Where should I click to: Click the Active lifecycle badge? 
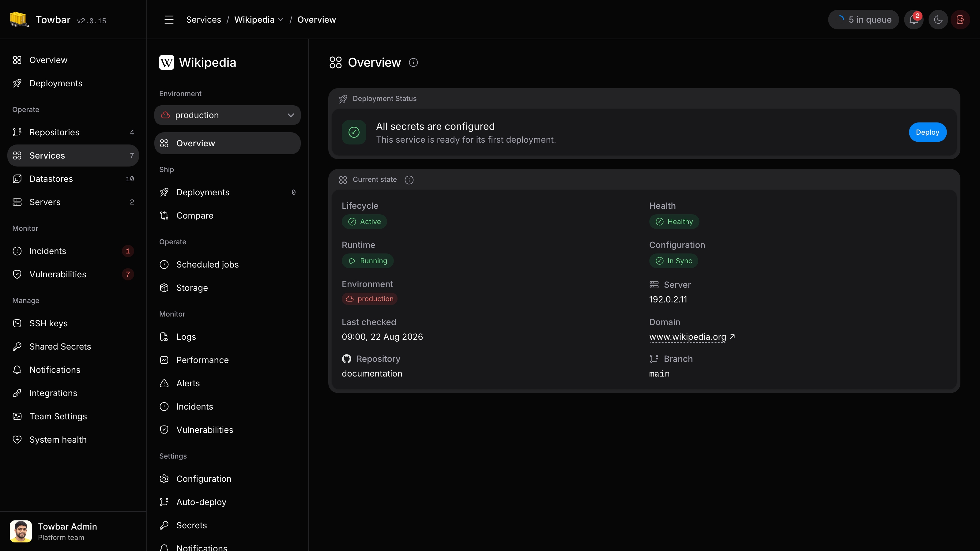coord(364,222)
